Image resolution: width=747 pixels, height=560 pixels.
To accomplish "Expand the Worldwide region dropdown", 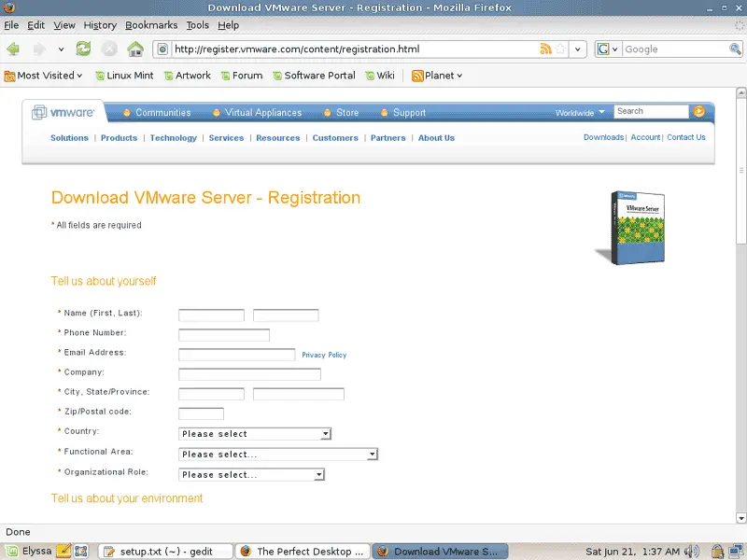I will [580, 112].
